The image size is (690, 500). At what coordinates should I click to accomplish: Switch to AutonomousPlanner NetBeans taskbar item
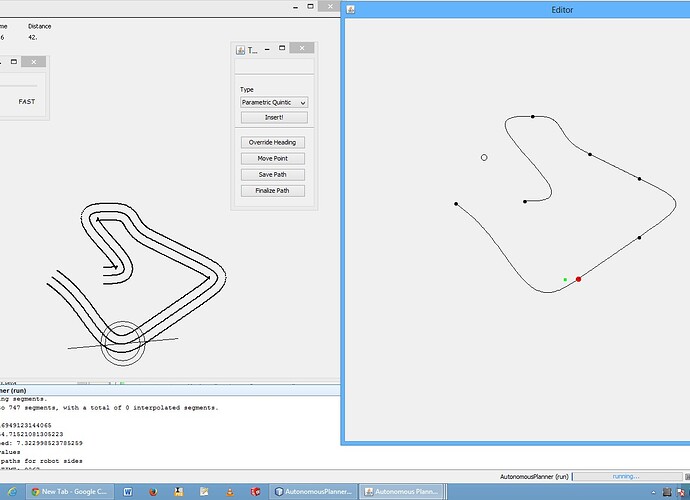coord(312,492)
